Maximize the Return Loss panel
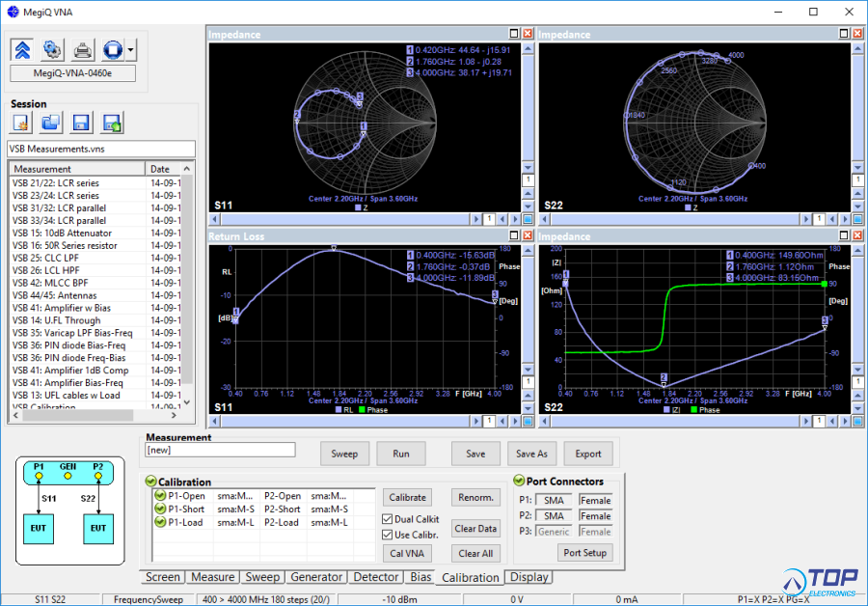 pyautogui.click(x=514, y=235)
